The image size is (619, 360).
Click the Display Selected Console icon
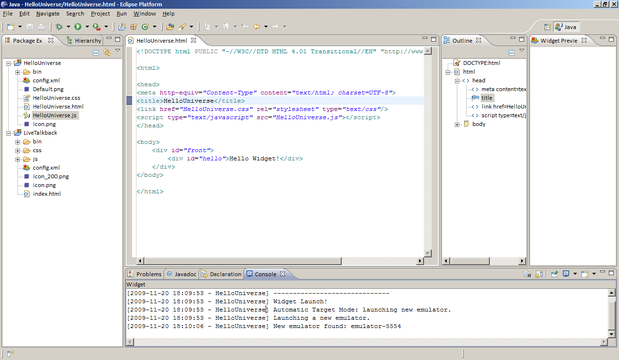click(x=566, y=274)
